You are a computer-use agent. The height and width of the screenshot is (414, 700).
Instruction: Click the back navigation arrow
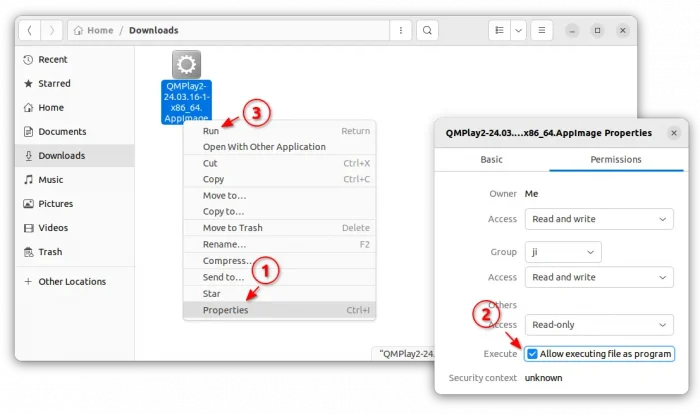point(29,30)
